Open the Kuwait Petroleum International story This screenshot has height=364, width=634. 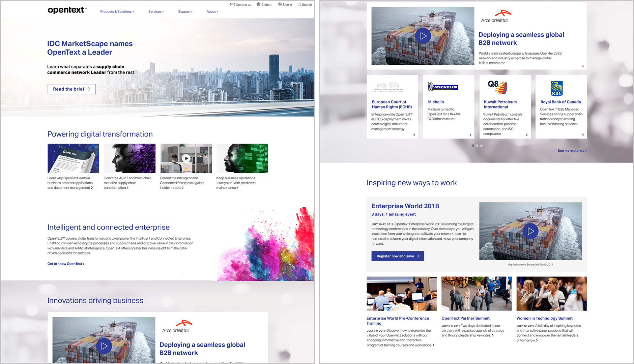pyautogui.click(x=500, y=104)
